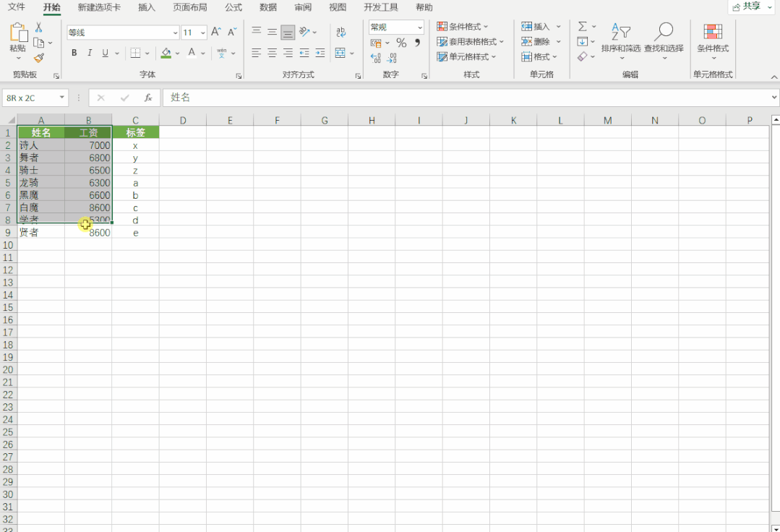This screenshot has width=780, height=532.
Task: Click the 共享 share button
Action: pos(752,7)
